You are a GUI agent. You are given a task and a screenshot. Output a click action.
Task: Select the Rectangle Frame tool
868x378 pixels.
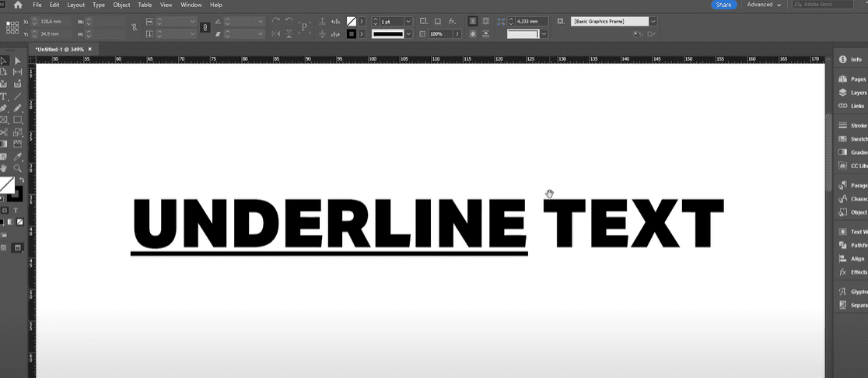click(4, 120)
